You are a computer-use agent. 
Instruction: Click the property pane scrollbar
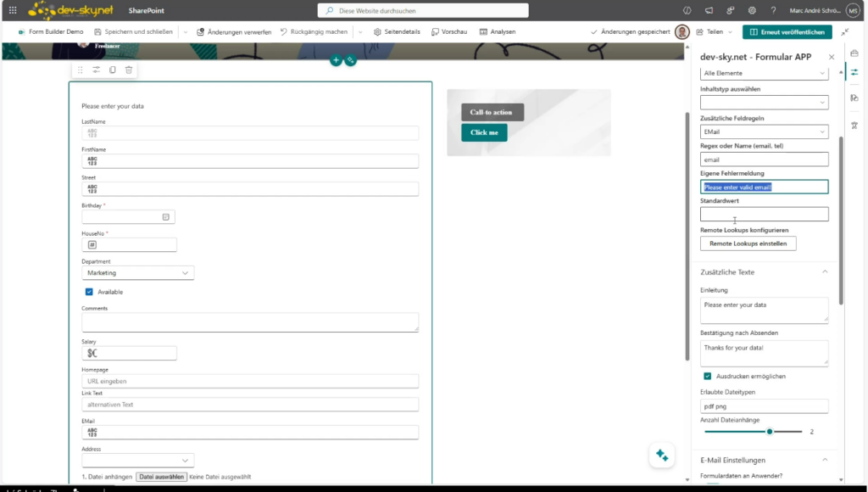click(x=842, y=221)
